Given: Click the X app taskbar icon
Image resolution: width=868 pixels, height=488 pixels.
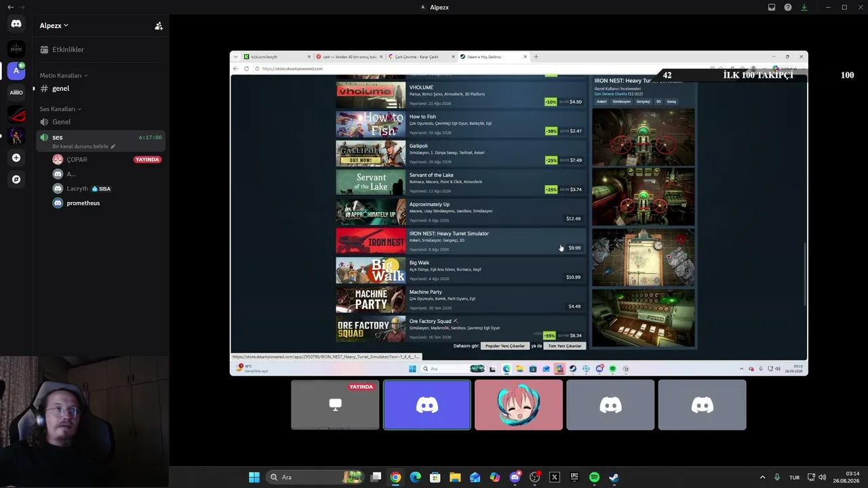Looking at the screenshot, I should click(555, 477).
